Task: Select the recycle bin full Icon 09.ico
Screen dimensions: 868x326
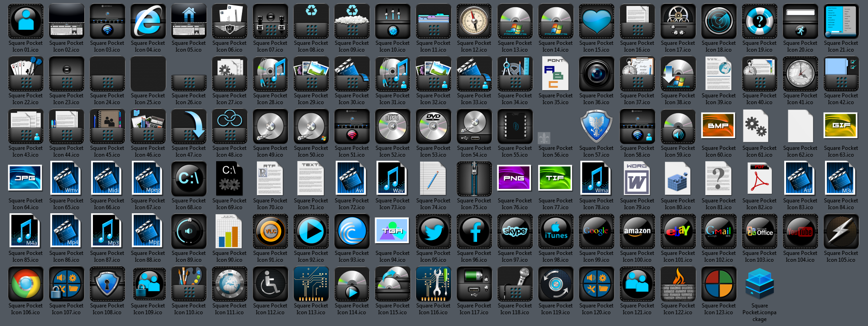Action: 352,21
